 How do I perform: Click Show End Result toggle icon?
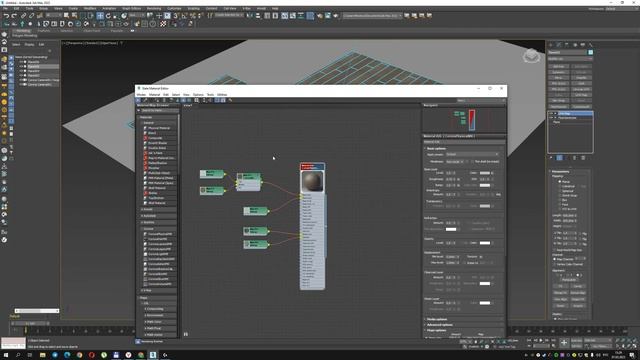(x=560, y=158)
